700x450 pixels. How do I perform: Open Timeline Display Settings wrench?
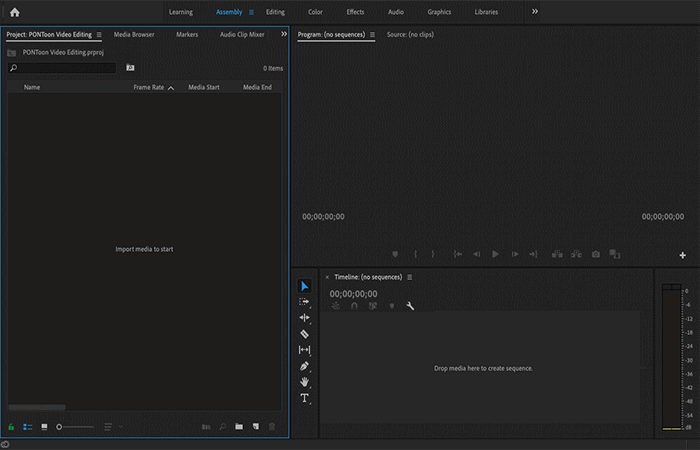click(x=410, y=306)
